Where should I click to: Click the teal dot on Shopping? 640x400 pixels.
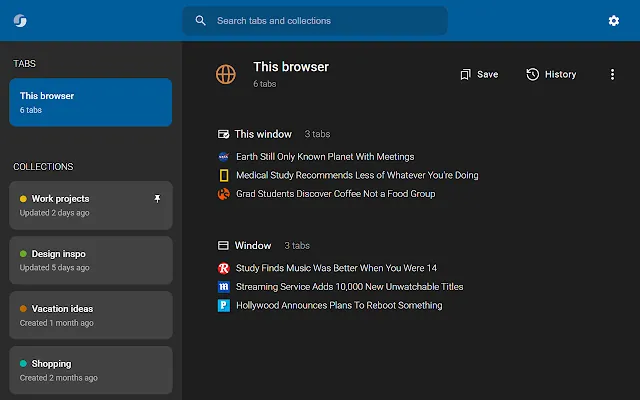(23, 364)
